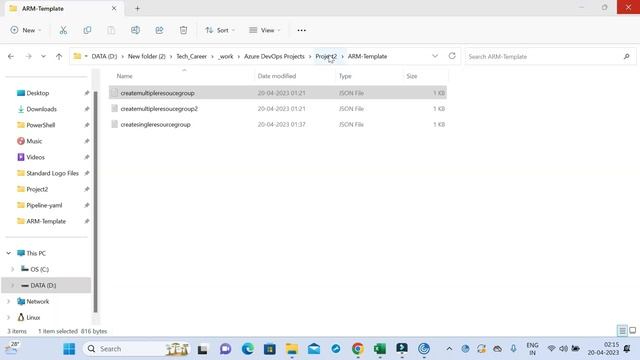Navigate to New folder (2) breadcrumb
The image size is (640, 360).
click(x=147, y=56)
